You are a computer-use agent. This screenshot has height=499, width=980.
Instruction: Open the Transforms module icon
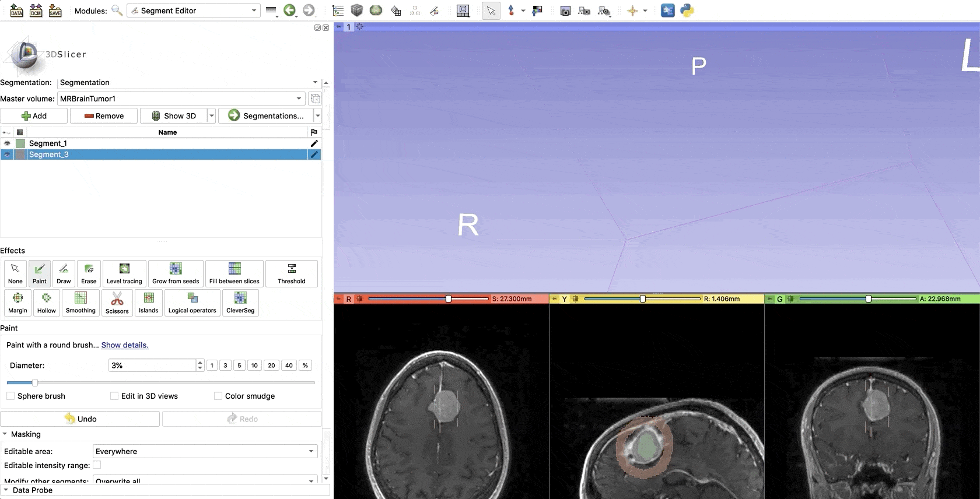395,10
